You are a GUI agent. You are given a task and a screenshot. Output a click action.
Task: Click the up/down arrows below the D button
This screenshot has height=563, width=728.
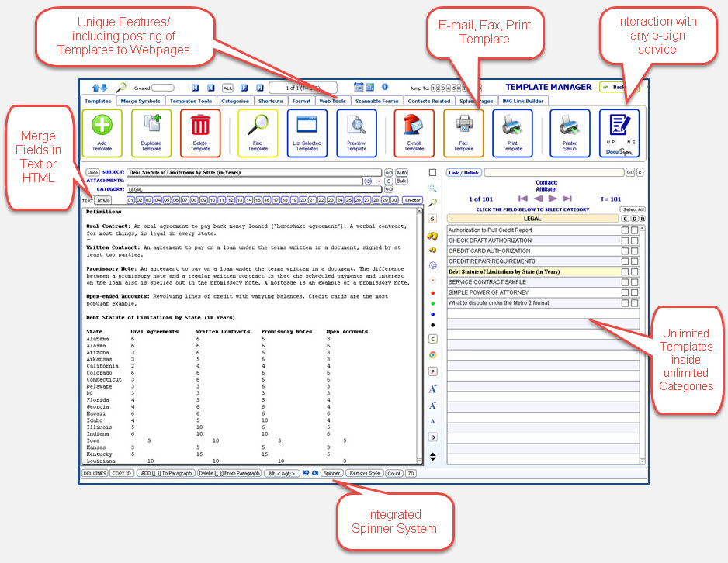[x=433, y=457]
